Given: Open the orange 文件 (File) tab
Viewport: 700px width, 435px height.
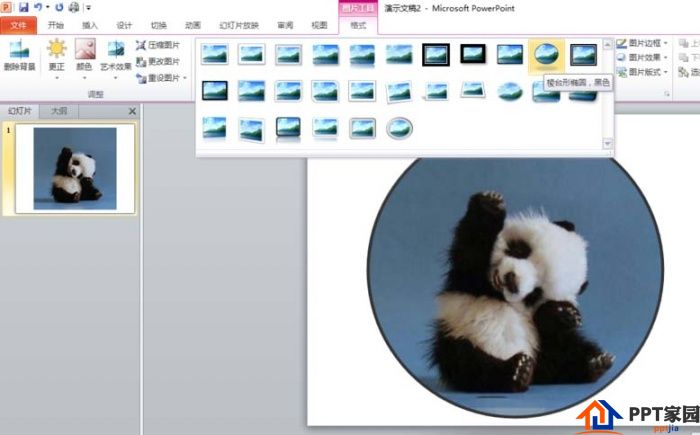Looking at the screenshot, I should click(x=18, y=25).
